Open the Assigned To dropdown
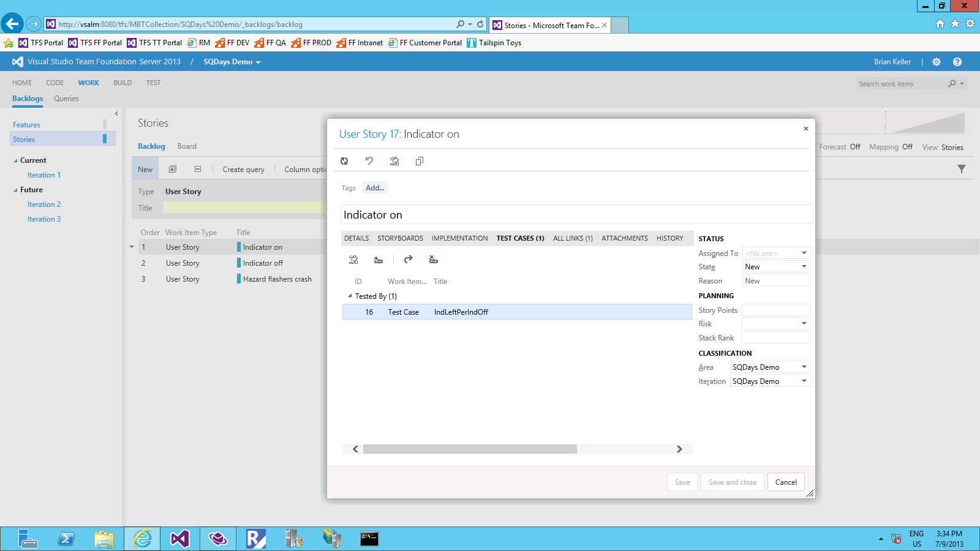This screenshot has height=551, width=980. click(804, 253)
